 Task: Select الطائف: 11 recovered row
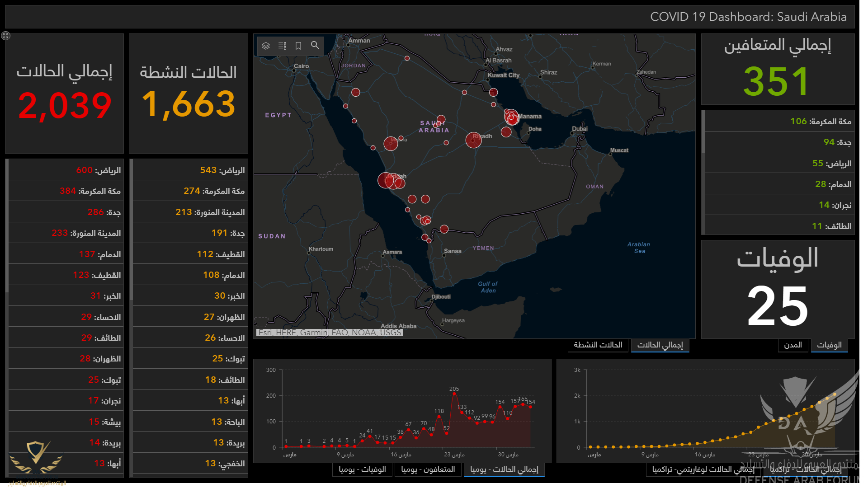tap(779, 226)
